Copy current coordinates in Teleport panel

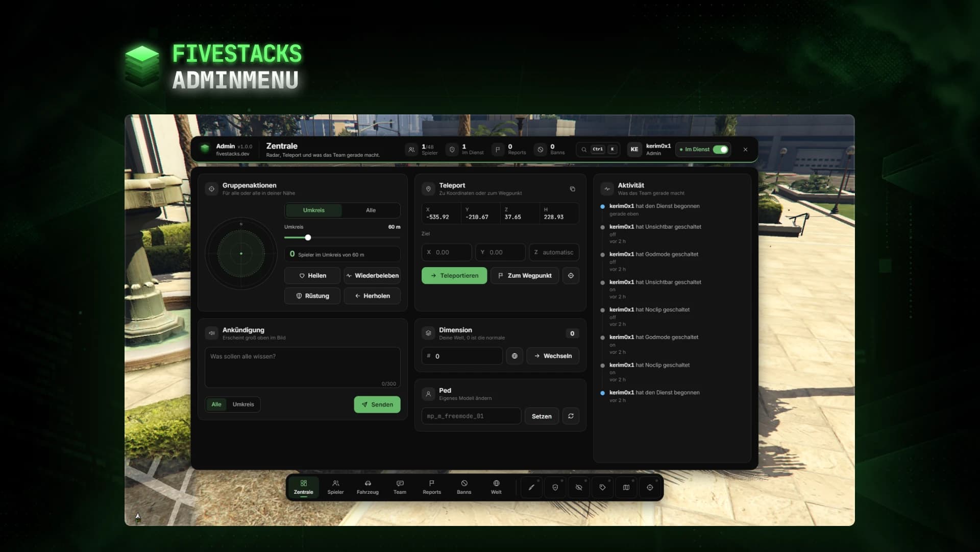click(x=572, y=189)
